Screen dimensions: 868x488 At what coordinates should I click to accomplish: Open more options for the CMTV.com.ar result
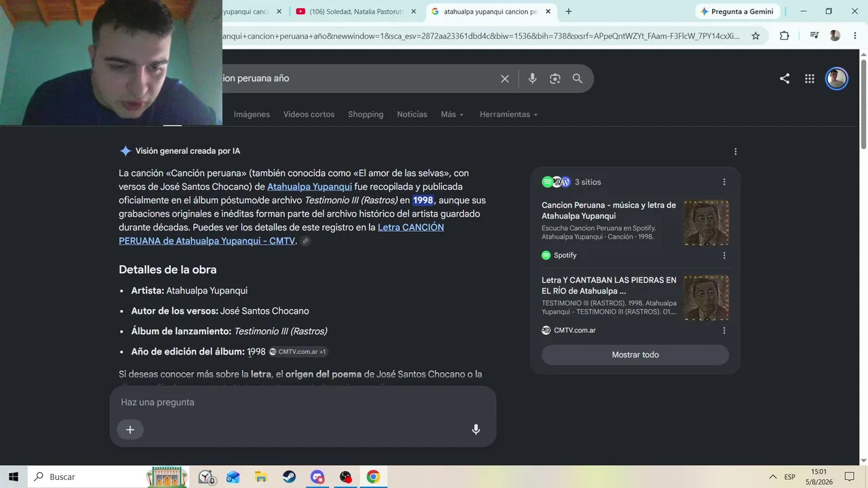724,331
